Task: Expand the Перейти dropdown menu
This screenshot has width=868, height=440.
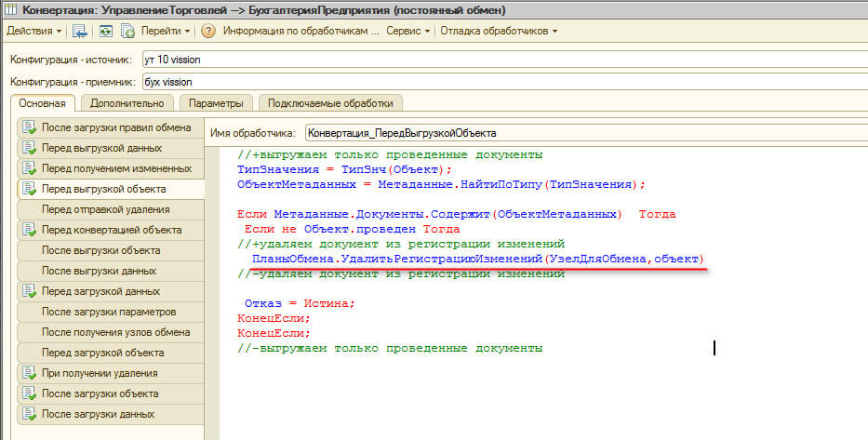Action: pos(165,31)
